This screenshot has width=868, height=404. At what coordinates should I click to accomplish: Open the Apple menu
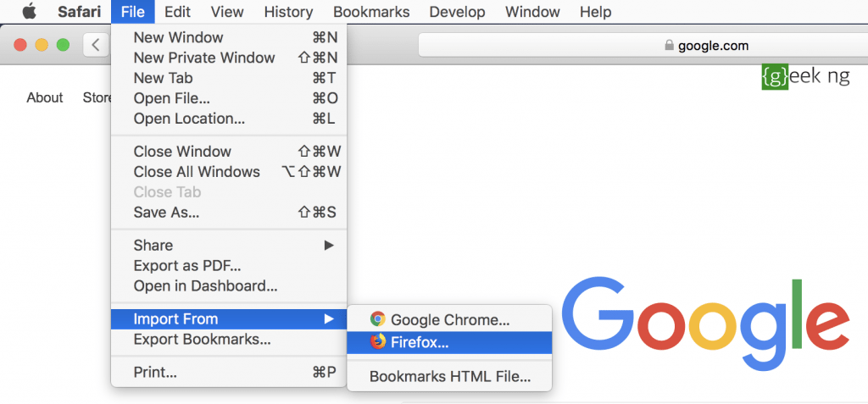tap(29, 11)
